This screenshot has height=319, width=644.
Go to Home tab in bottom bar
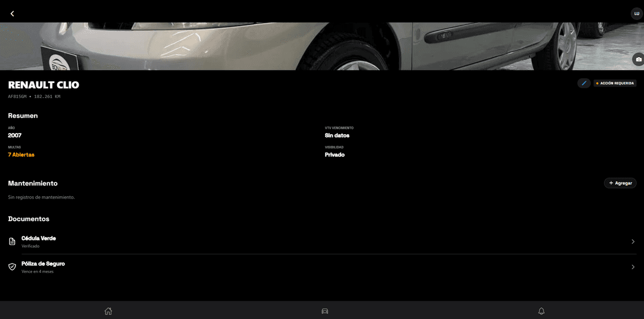tap(108, 311)
